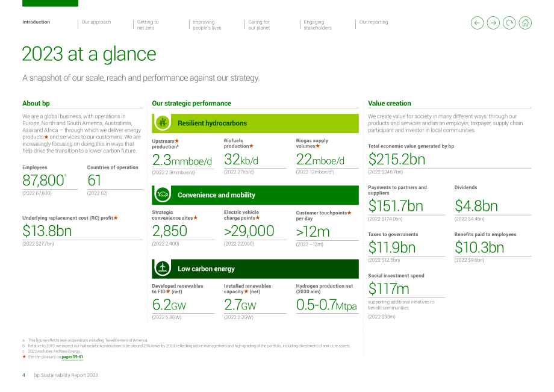This screenshot has width=554, height=392.
Task: Click the Installed renewables capacity 2.7GW value
Action: (x=240, y=305)
